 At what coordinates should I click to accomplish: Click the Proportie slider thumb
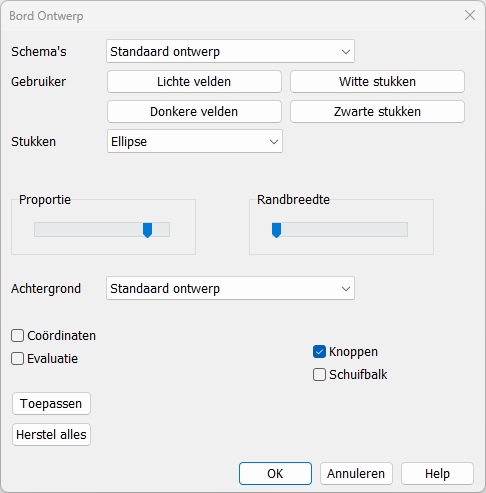[147, 230]
